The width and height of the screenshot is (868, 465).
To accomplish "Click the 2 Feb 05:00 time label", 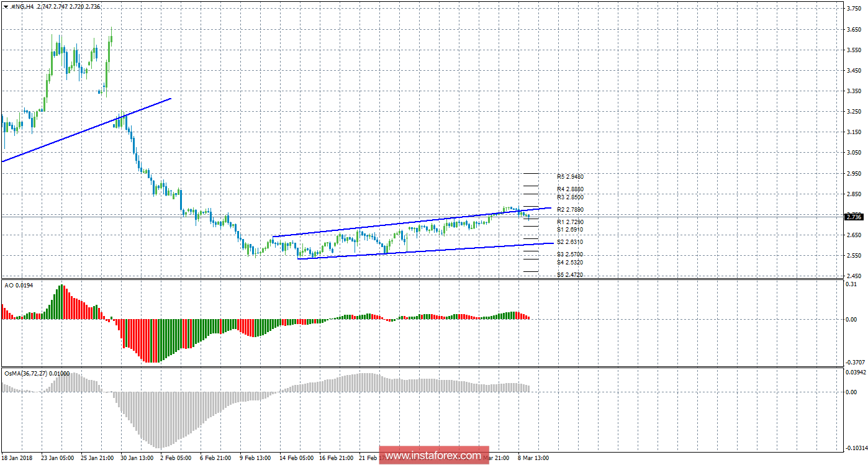I will 176,458.
